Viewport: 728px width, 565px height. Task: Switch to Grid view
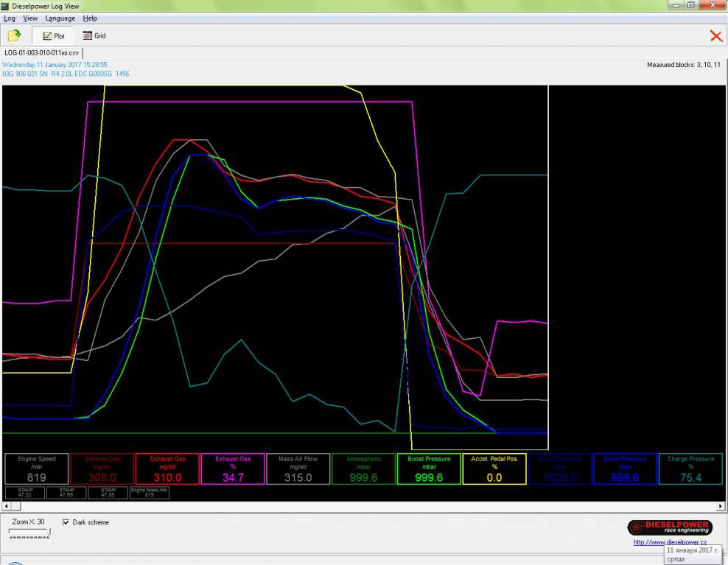point(94,35)
